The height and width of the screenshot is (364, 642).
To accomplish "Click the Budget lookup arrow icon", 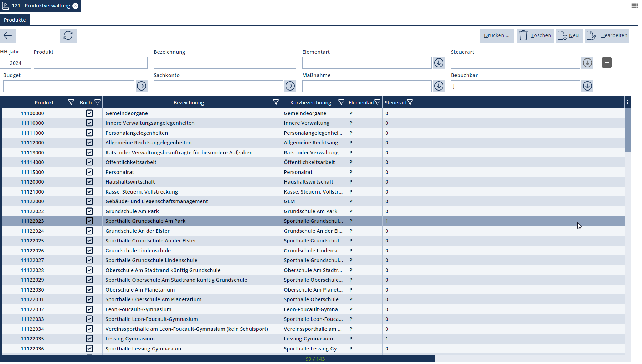I will pos(142,86).
